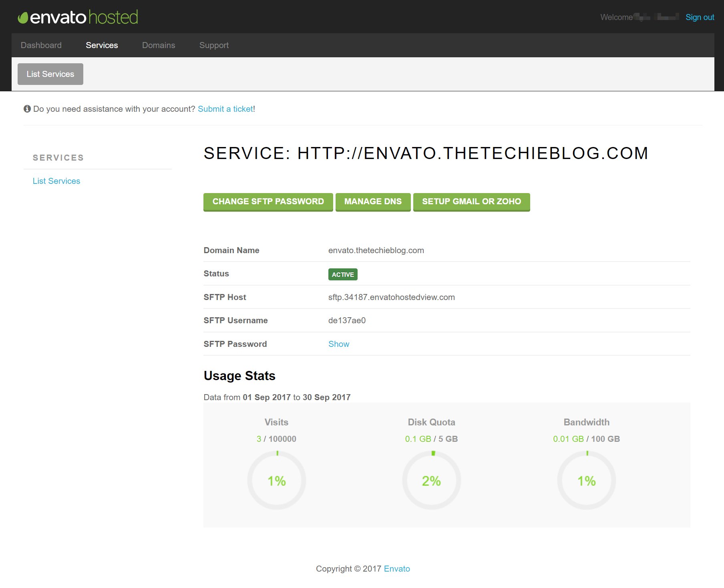Click the Sign out link
Screen dimensions: 724x588
click(x=700, y=17)
